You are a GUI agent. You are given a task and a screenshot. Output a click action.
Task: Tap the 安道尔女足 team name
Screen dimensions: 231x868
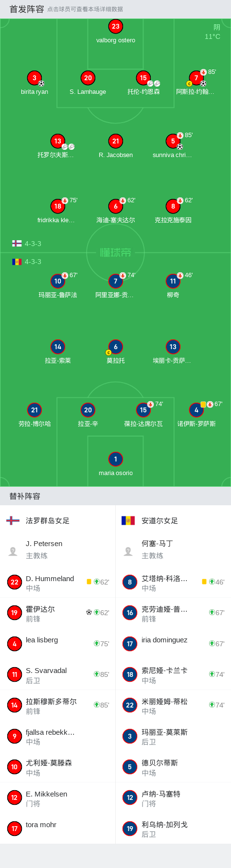(x=160, y=521)
